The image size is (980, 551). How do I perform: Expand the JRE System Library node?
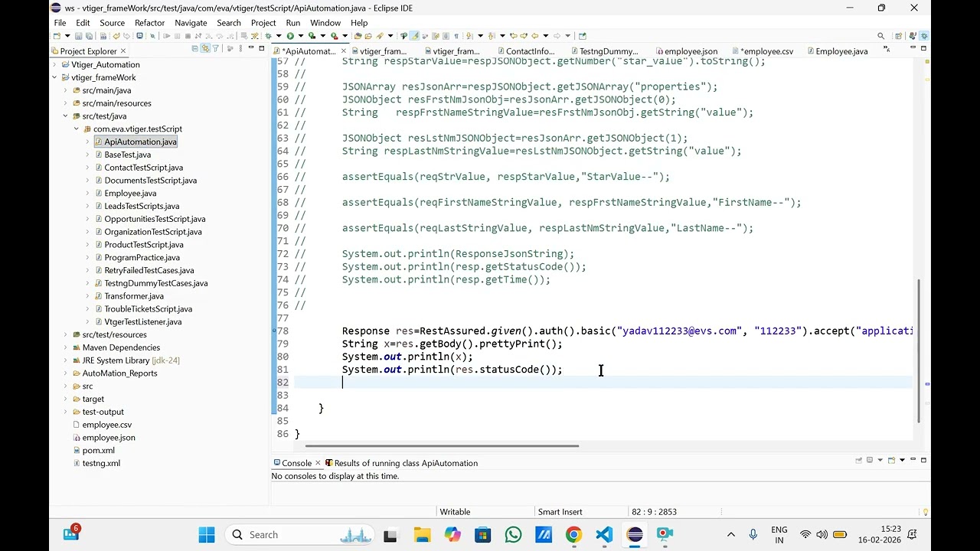tap(66, 360)
